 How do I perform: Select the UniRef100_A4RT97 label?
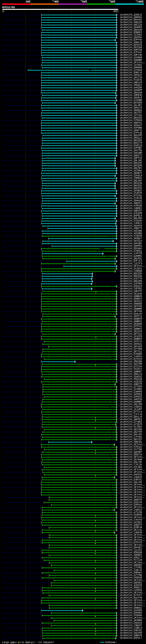[x=131, y=291]
